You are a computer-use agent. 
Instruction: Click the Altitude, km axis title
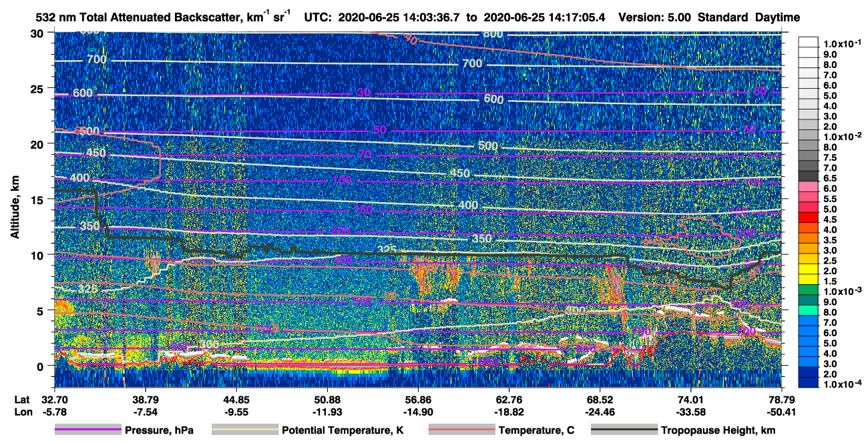pos(15,209)
